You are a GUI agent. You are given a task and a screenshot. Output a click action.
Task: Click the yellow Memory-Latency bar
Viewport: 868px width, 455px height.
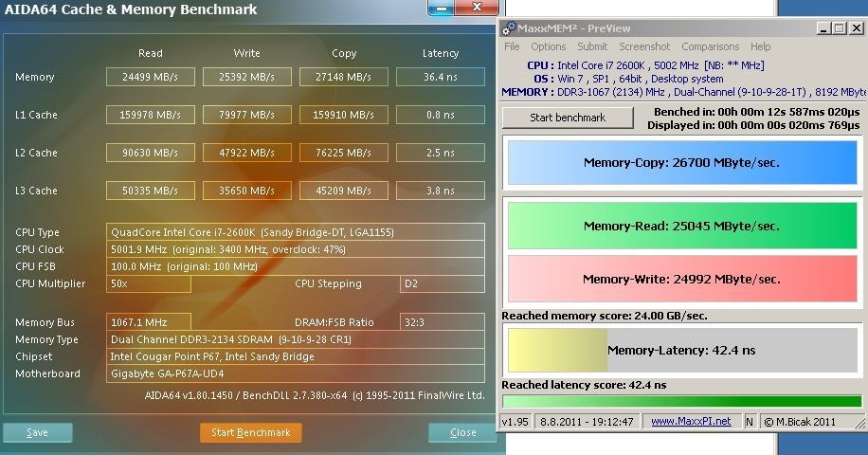point(557,350)
